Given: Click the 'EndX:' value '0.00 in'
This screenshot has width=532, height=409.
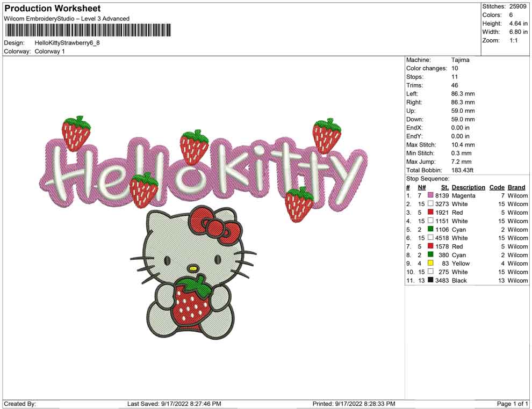Looking at the screenshot, I should (460, 128).
